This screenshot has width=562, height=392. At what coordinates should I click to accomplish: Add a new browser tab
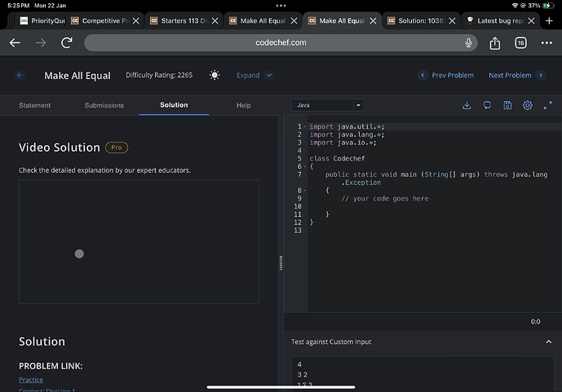tap(549, 20)
